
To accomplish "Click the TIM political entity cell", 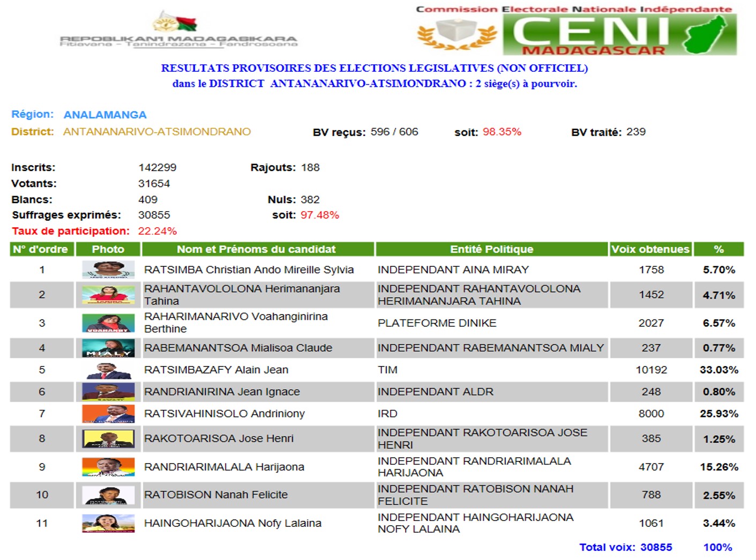I will point(492,370).
